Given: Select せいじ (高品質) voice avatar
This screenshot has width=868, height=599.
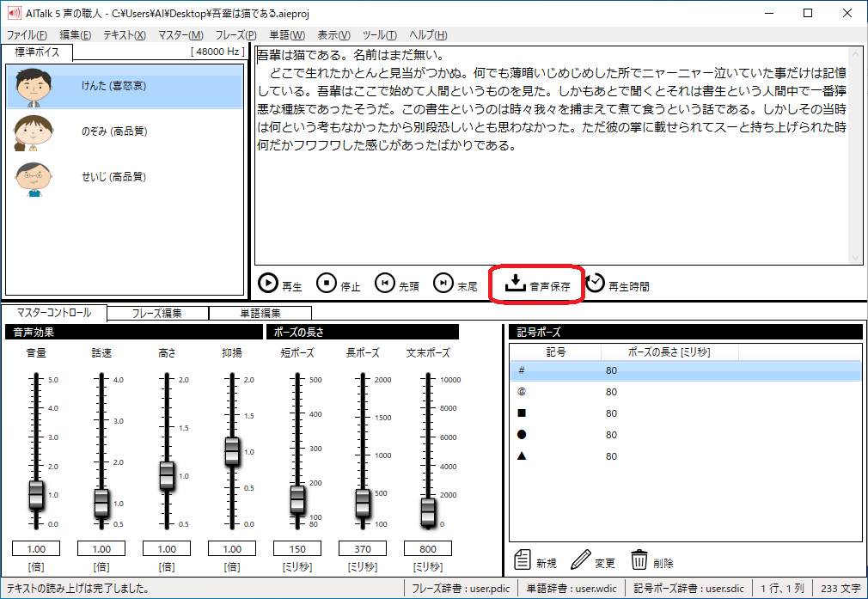Looking at the screenshot, I should [34, 178].
